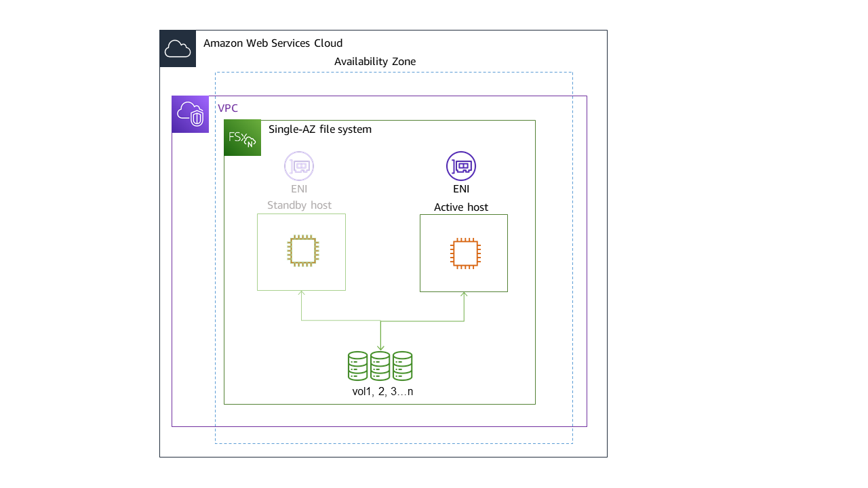Image resolution: width=868 pixels, height=488 pixels.
Task: Select the Single-AZ file system bounding box
Action: 380,403
